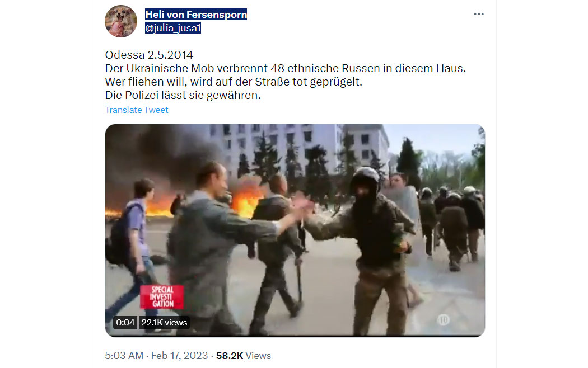The image size is (588, 368).
Task: Click the Odessa 2.5.2014 text line
Action: (x=149, y=55)
